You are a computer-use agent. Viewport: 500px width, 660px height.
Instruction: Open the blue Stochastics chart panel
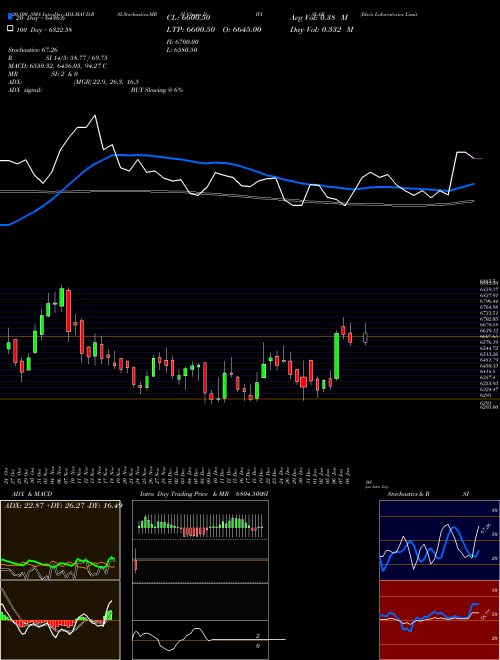coord(439,540)
